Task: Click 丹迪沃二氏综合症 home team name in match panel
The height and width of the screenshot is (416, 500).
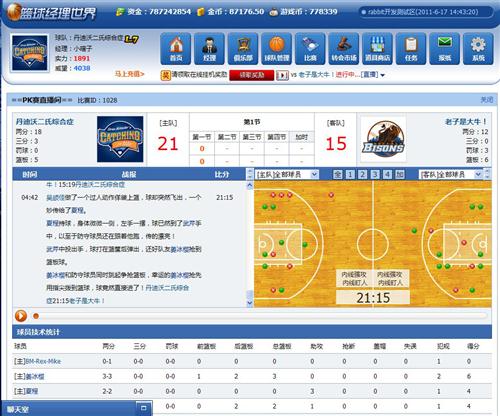Action: pyautogui.click(x=45, y=122)
